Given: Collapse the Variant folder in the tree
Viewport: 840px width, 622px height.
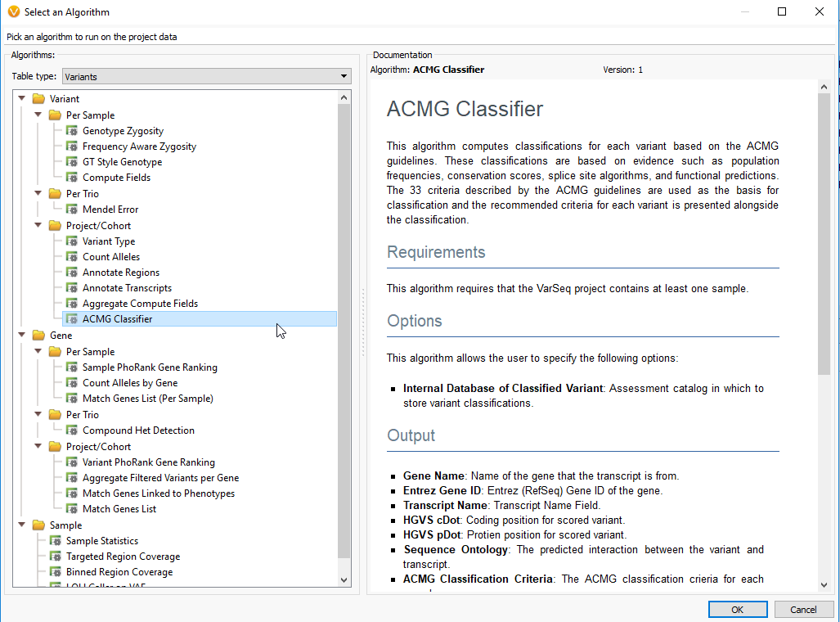Looking at the screenshot, I should coord(21,98).
